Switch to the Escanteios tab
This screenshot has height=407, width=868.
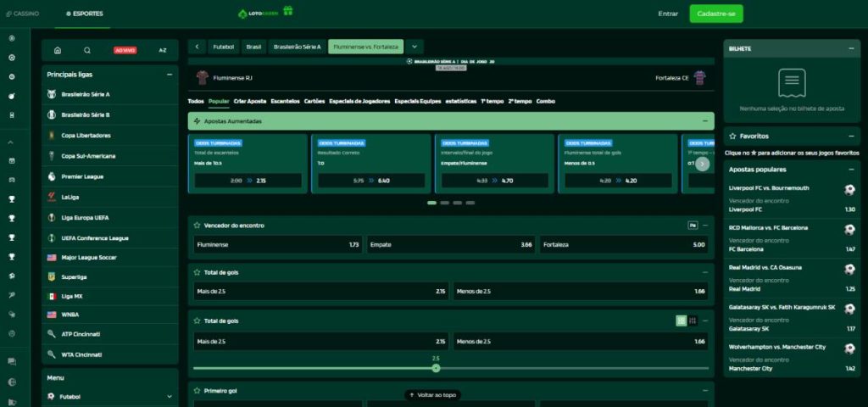click(x=285, y=102)
